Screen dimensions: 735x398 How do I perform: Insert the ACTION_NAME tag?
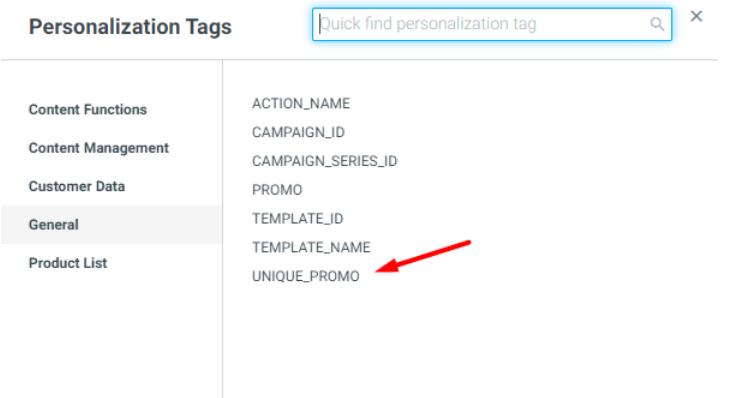tap(301, 104)
